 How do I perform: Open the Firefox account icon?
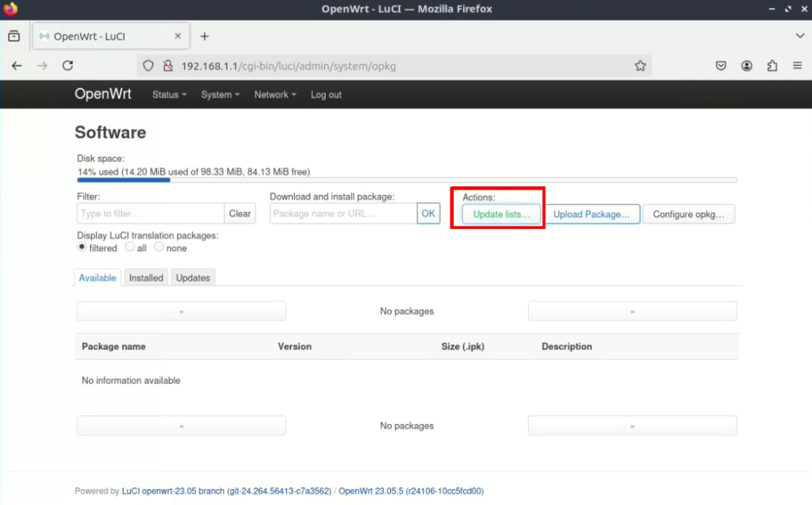(746, 66)
